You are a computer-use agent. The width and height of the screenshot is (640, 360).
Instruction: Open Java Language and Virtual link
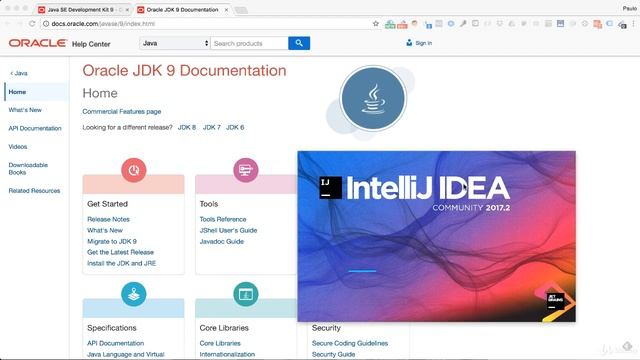pyautogui.click(x=125, y=354)
